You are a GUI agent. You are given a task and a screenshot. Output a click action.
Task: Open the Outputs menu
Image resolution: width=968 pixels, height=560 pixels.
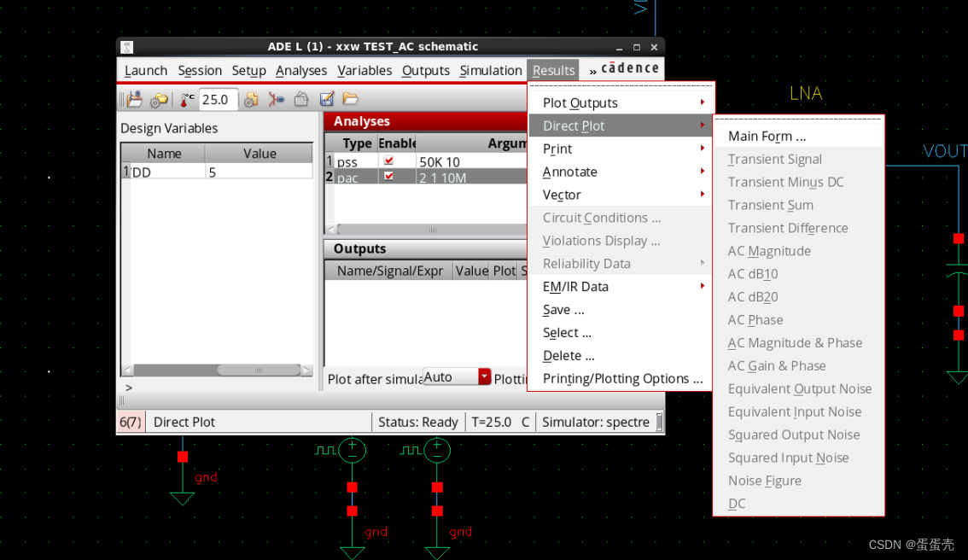(425, 70)
